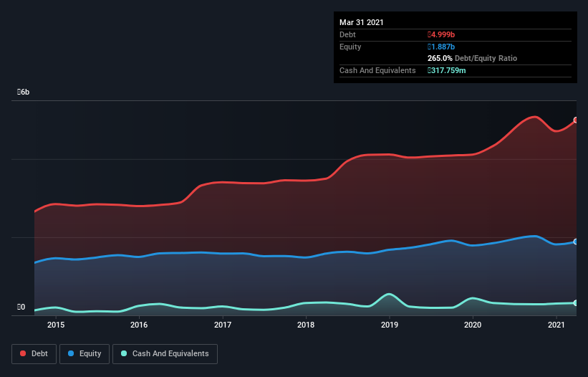Click the 2015 axis label
Viewport: 588px width, 377px height.
(x=56, y=325)
